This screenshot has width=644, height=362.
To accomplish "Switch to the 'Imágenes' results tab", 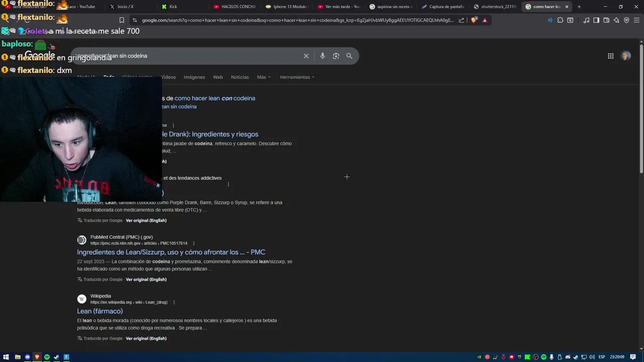I will point(194,77).
